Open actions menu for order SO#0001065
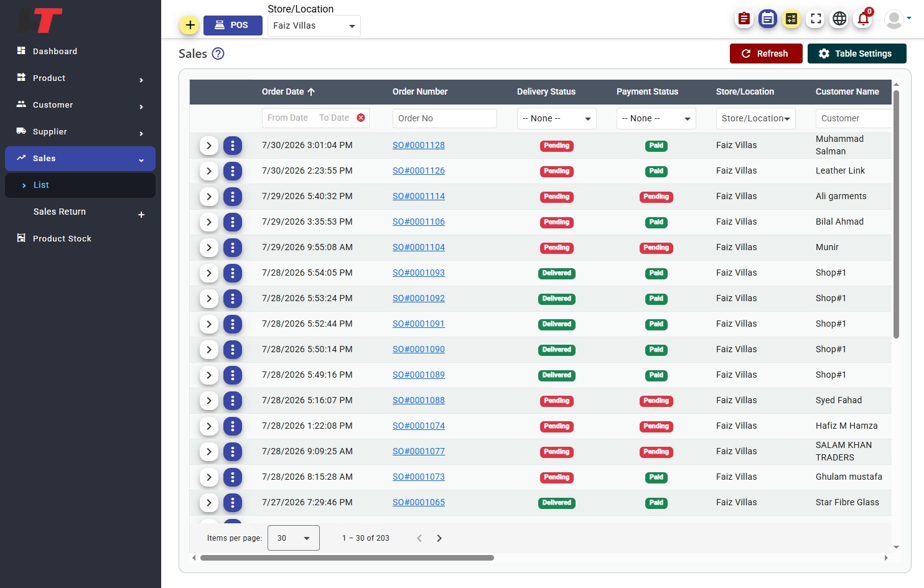The image size is (924, 588). 233,503
